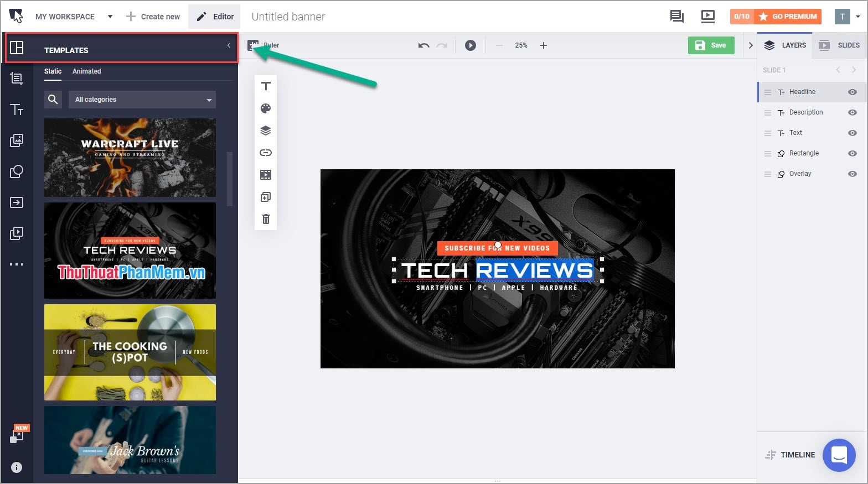Viewport: 868px width, 484px height.
Task: Open the color palette icon in floating toolbar
Action: [266, 108]
